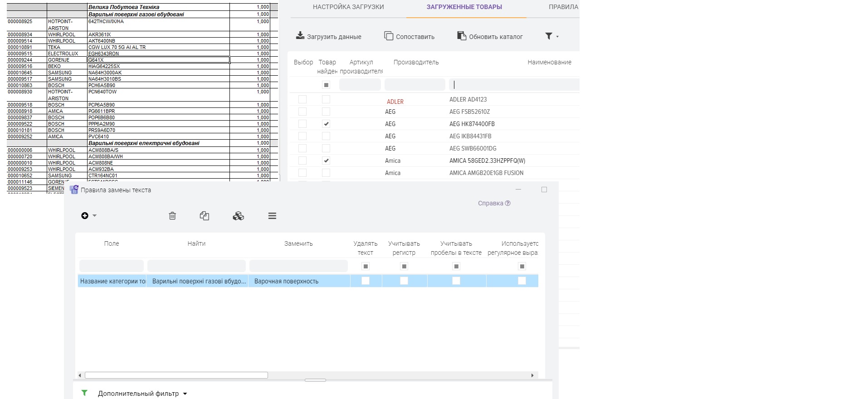Click the green funnel additional filter icon

[84, 393]
